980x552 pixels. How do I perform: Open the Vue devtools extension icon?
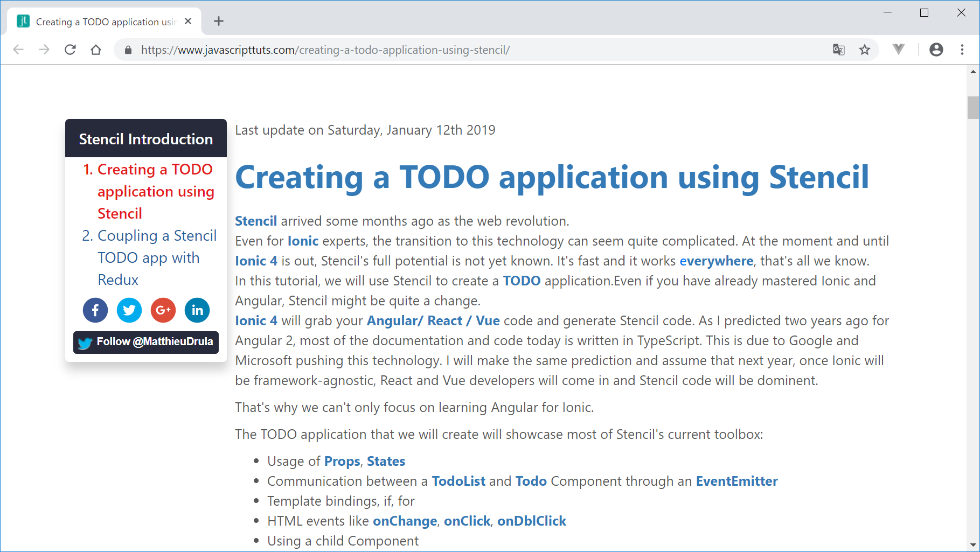pos(898,50)
